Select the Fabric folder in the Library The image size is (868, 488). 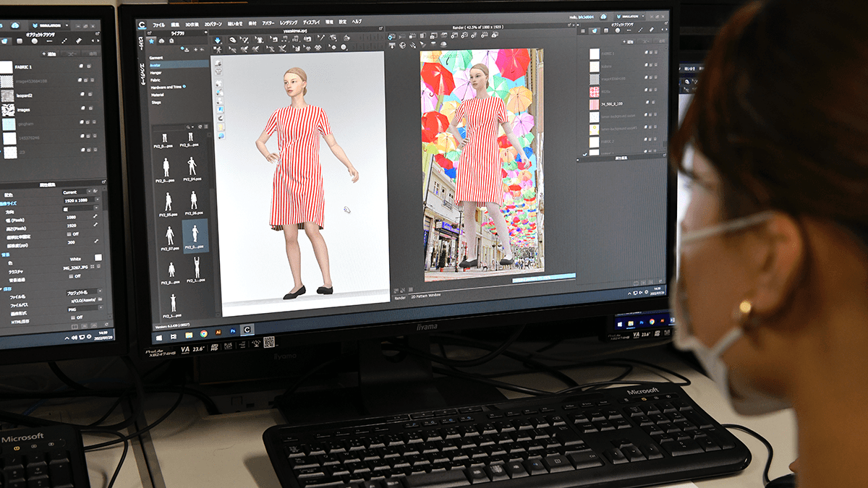[x=156, y=80]
